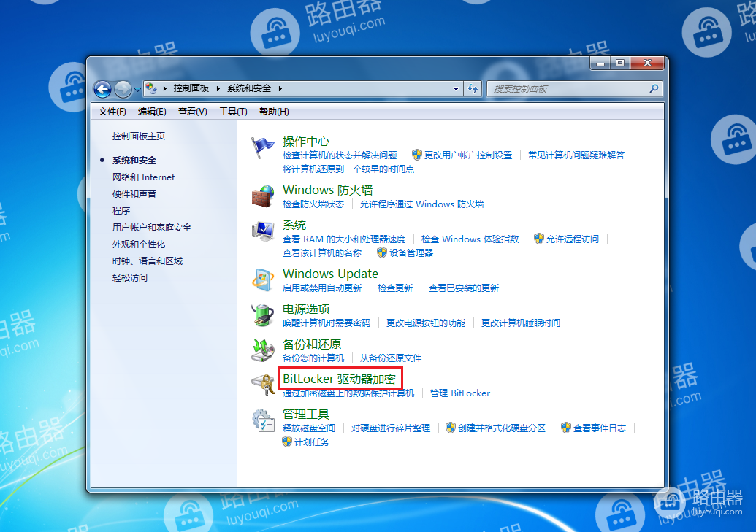Open 轻松访问 category
Screen dimensions: 756x532
coord(130,277)
